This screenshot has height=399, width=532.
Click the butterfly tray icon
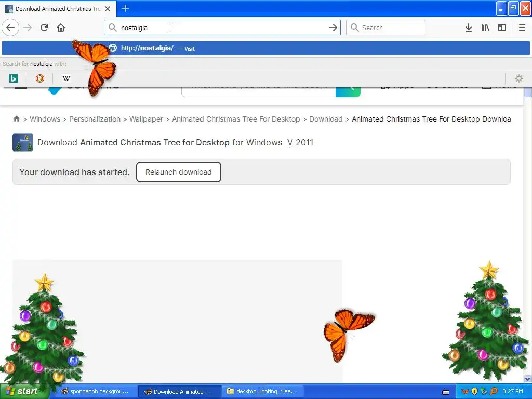pyautogui.click(x=465, y=392)
